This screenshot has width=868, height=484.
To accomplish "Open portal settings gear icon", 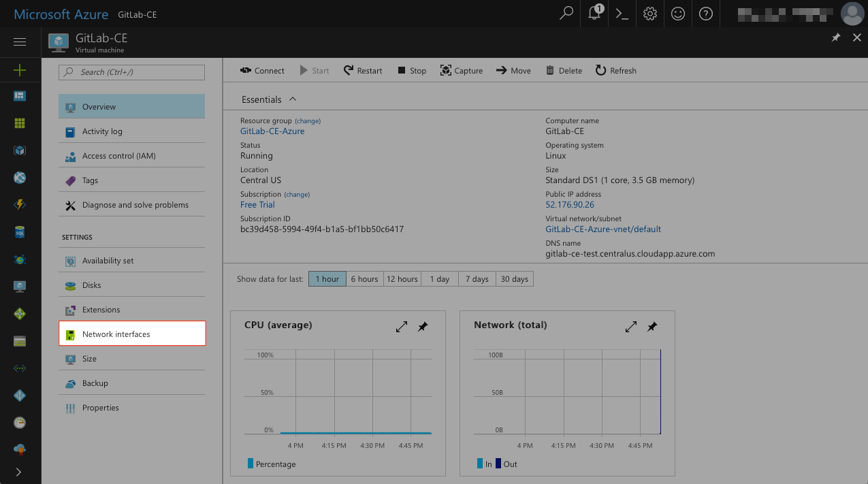I will point(650,14).
